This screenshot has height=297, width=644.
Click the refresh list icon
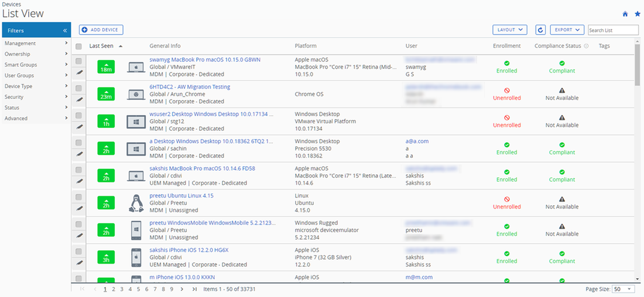[540, 30]
